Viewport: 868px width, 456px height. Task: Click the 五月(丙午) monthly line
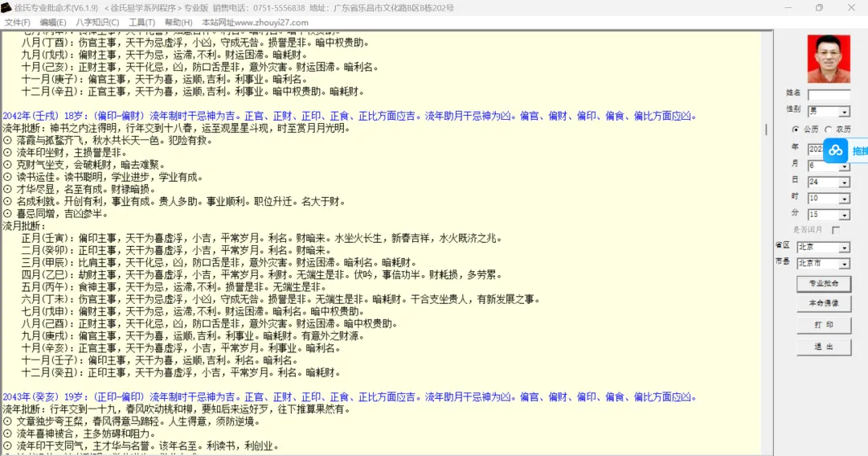174,287
